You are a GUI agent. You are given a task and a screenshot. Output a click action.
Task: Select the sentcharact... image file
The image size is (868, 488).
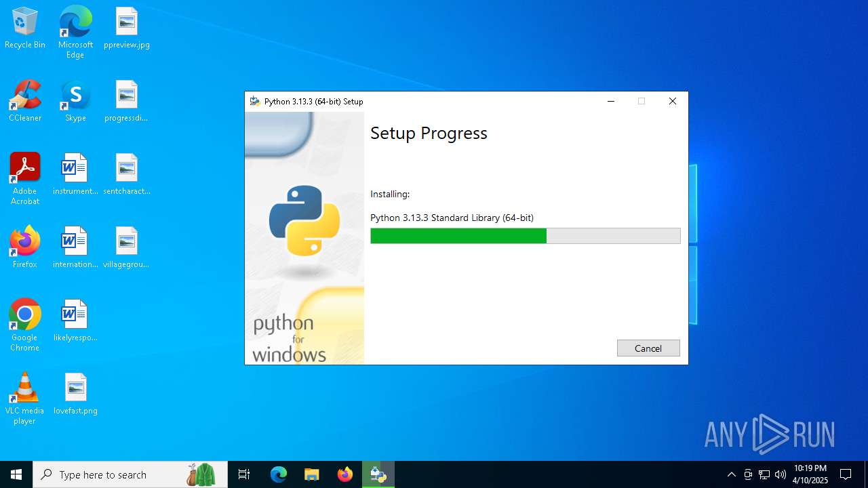pyautogui.click(x=127, y=174)
